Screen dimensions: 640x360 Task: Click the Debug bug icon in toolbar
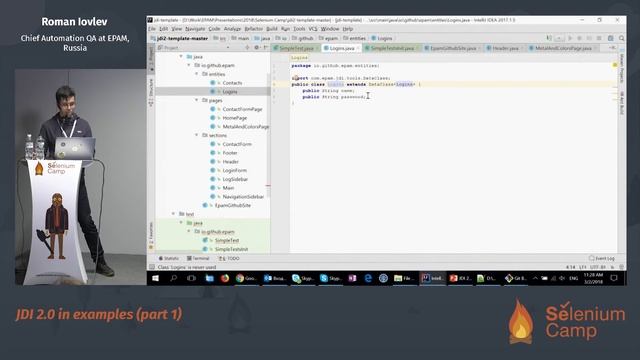[579, 38]
